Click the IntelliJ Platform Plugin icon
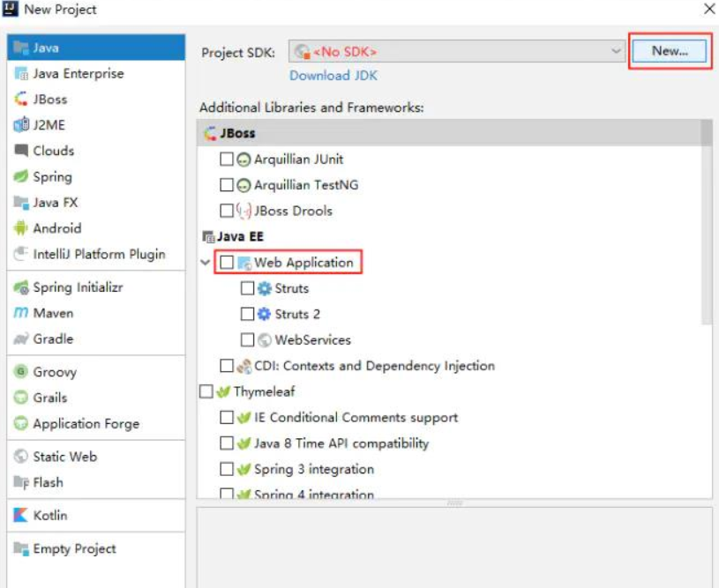The height and width of the screenshot is (588, 719). tap(21, 253)
